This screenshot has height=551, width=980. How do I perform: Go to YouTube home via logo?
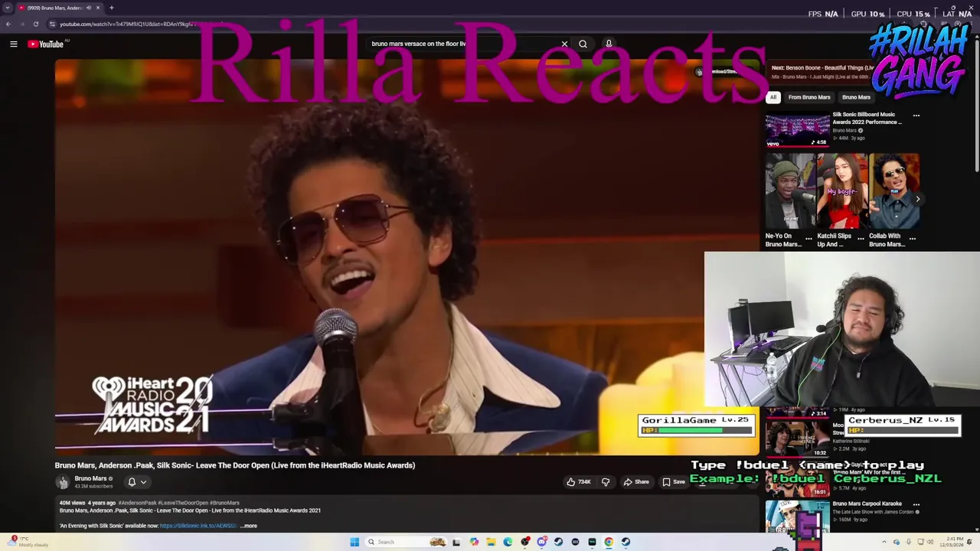(46, 44)
